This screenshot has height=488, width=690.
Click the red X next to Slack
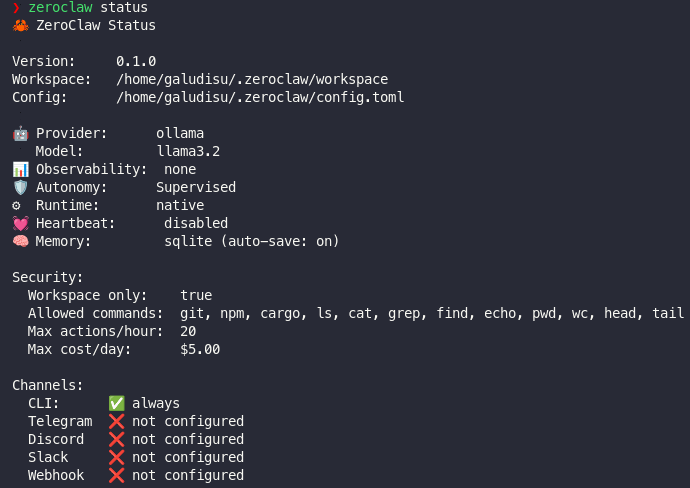click(x=116, y=457)
